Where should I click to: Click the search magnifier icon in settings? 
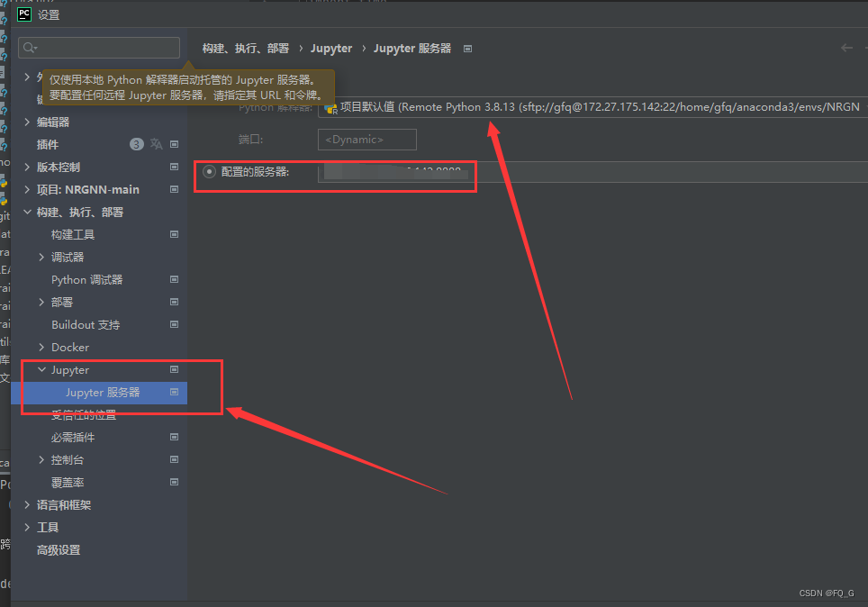pos(30,48)
